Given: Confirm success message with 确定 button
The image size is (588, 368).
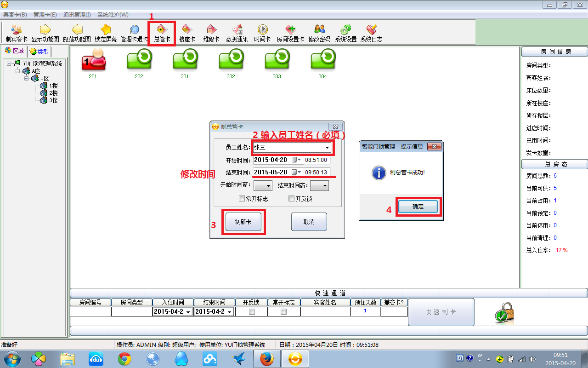Looking at the screenshot, I should tap(418, 207).
